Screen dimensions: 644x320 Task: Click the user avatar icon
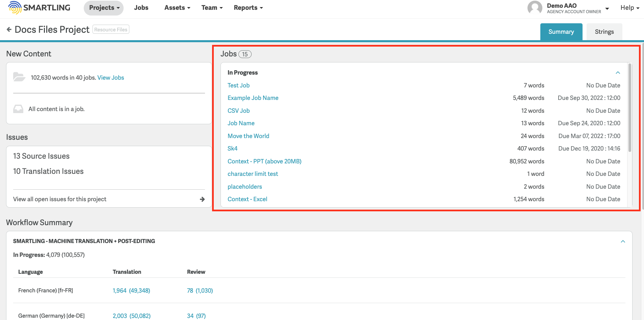(535, 7)
